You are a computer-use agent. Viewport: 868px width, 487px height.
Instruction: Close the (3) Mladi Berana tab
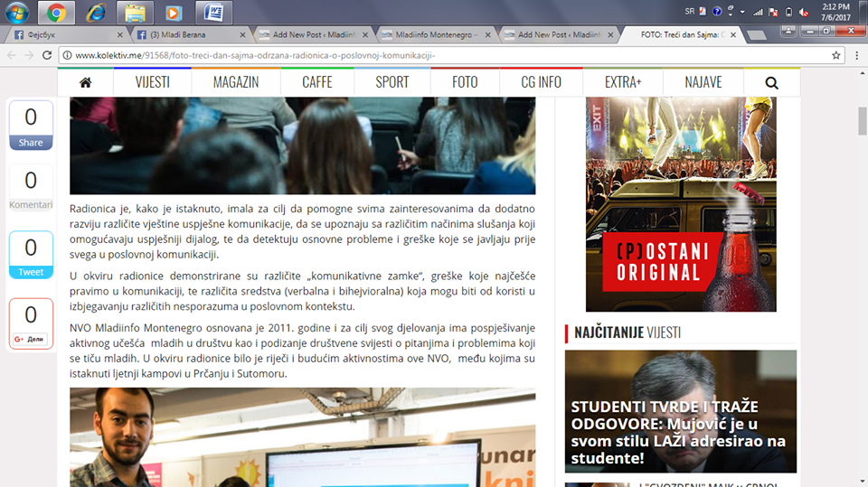242,35
